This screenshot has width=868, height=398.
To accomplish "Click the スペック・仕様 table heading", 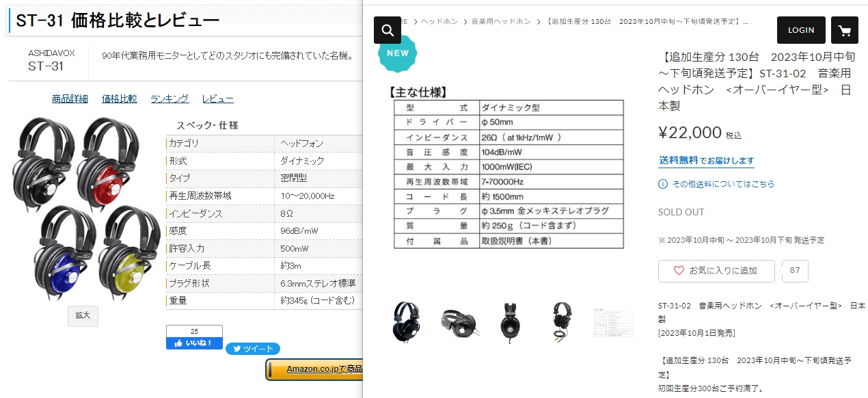I will pyautogui.click(x=207, y=125).
